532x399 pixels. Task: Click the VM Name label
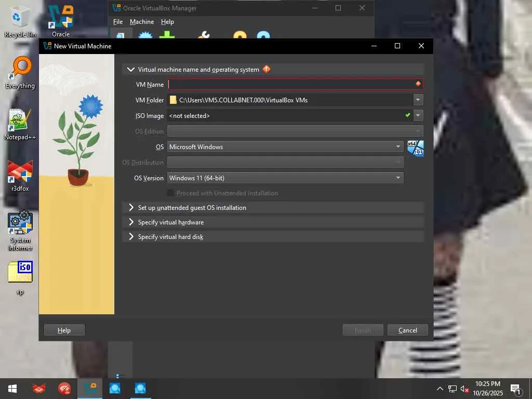click(x=150, y=85)
